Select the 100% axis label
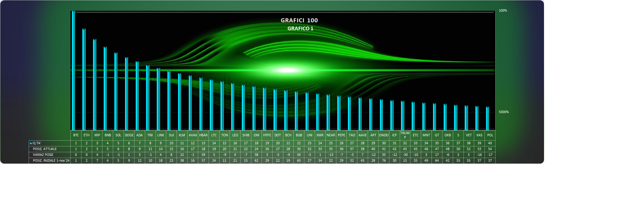The width and height of the screenshot is (644, 206). tap(503, 10)
